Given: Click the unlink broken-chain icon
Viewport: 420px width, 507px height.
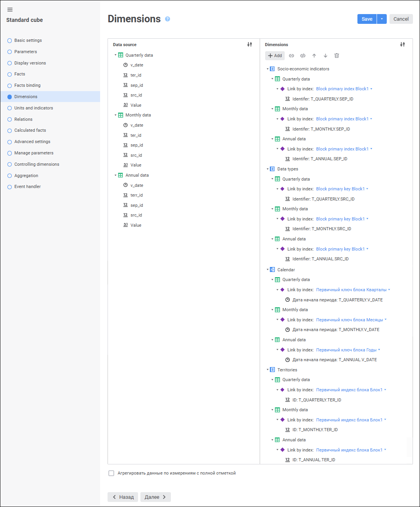Looking at the screenshot, I should 303,56.
